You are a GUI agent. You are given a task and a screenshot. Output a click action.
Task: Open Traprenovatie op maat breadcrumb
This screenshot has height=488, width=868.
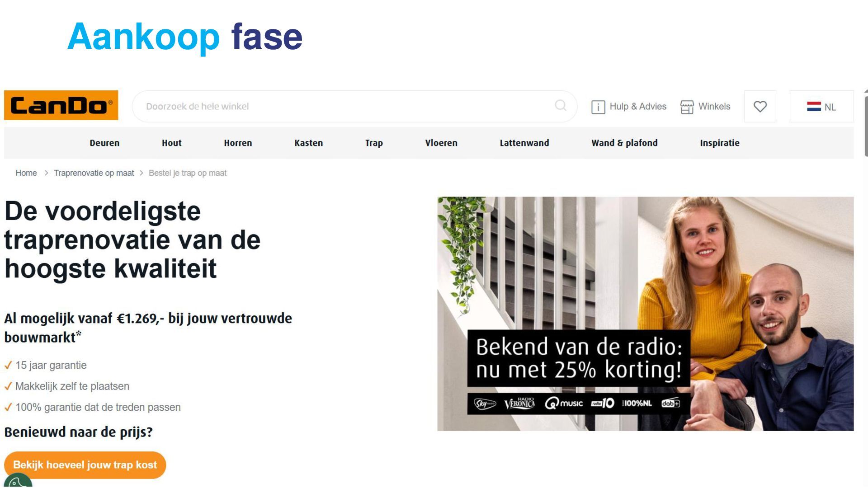coord(94,173)
